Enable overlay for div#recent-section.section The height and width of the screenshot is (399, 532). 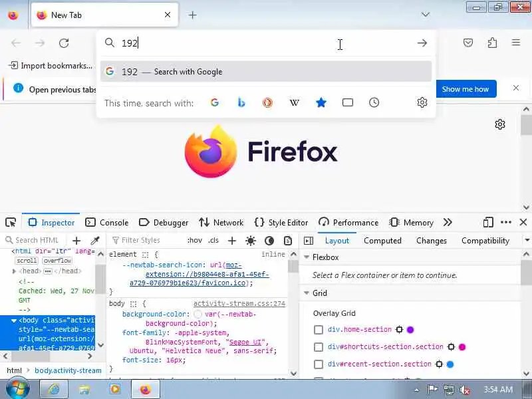point(319,364)
